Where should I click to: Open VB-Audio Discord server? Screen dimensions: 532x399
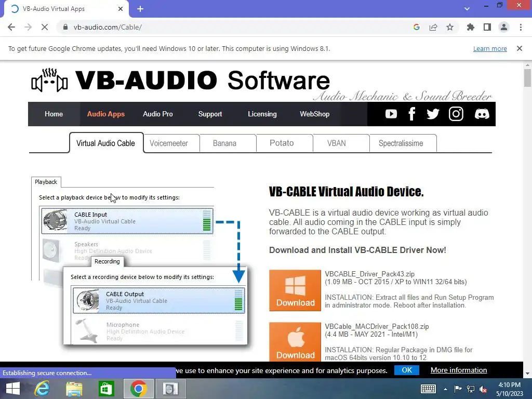(x=482, y=114)
